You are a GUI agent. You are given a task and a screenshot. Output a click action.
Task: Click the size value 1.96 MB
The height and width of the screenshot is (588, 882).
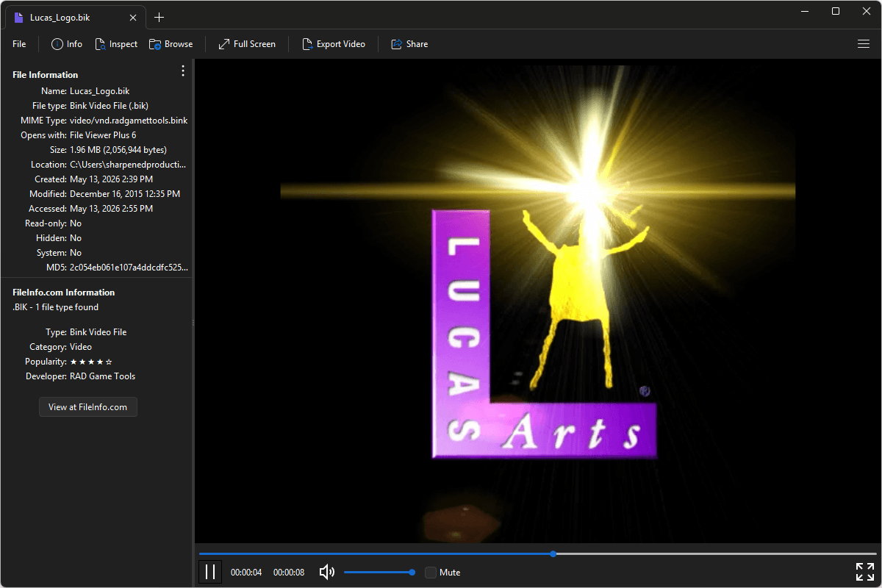[118, 150]
